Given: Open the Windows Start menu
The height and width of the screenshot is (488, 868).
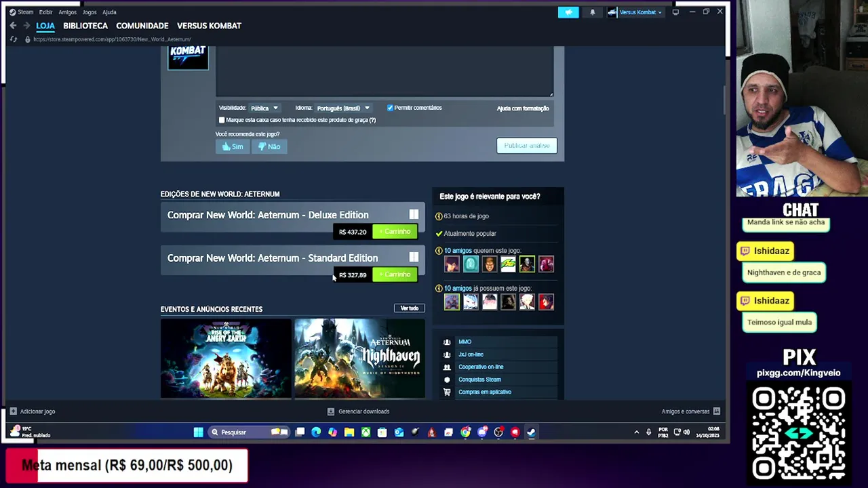Looking at the screenshot, I should click(x=198, y=432).
